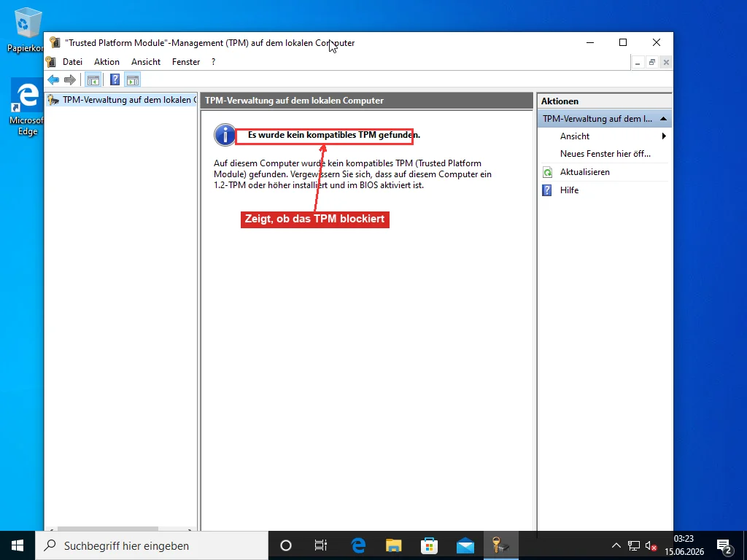Open the notification center icon
Viewport: 747px width, 560px height.
click(x=724, y=545)
